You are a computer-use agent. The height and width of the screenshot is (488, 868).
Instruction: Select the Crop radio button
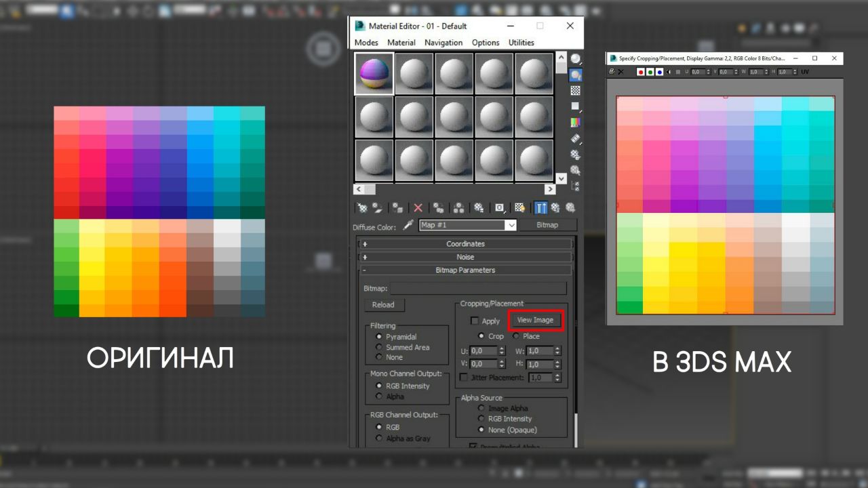481,336
